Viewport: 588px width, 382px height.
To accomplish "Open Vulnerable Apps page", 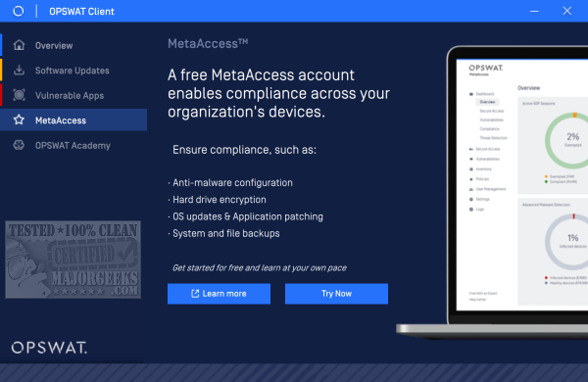I will tap(73, 95).
